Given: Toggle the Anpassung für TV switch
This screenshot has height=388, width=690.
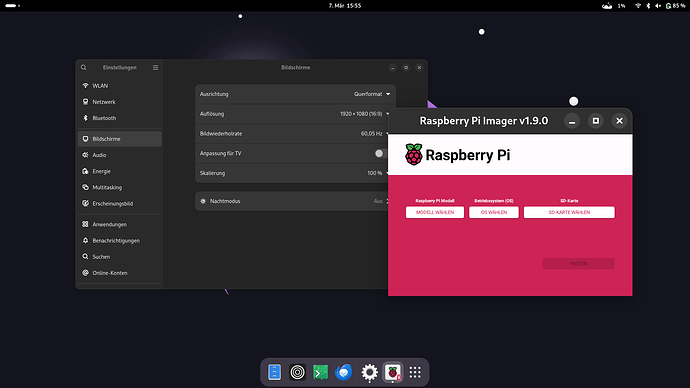Looking at the screenshot, I should [x=381, y=154].
